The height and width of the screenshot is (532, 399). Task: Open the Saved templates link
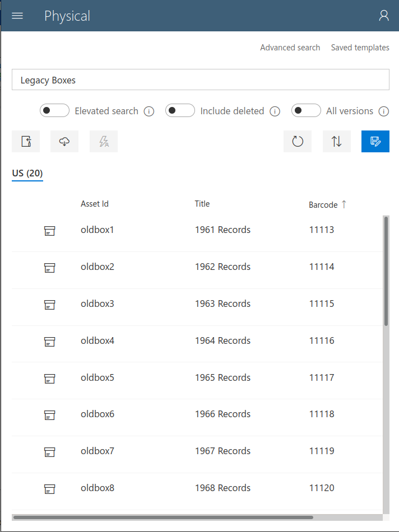pos(360,48)
